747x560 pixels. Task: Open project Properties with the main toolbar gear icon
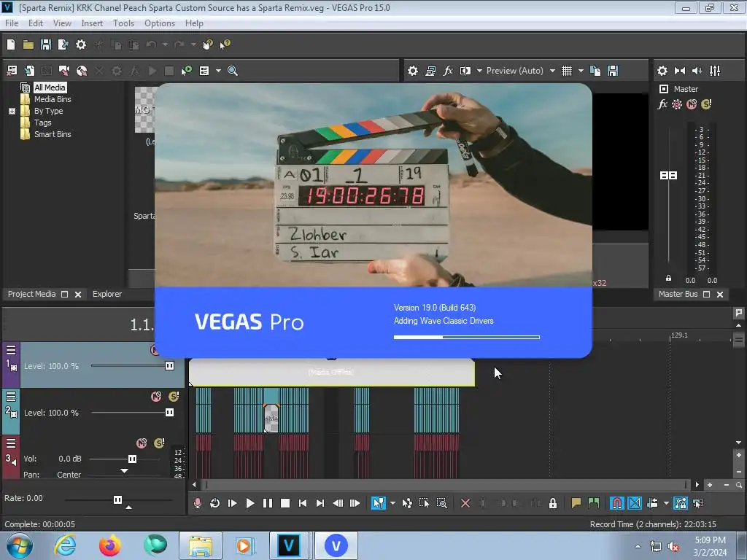tap(81, 44)
